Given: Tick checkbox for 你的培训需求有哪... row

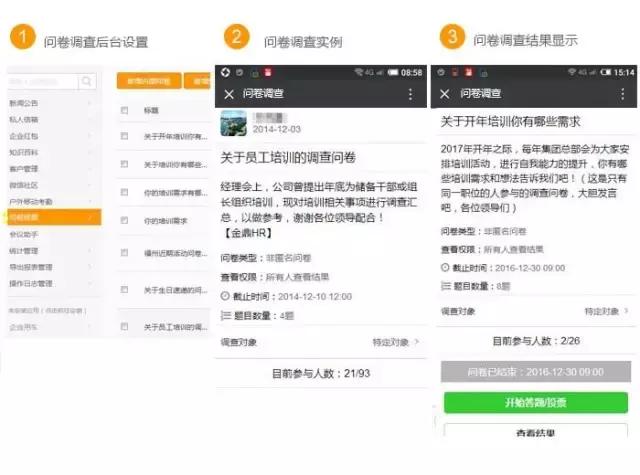Looking at the screenshot, I should click(x=124, y=192).
